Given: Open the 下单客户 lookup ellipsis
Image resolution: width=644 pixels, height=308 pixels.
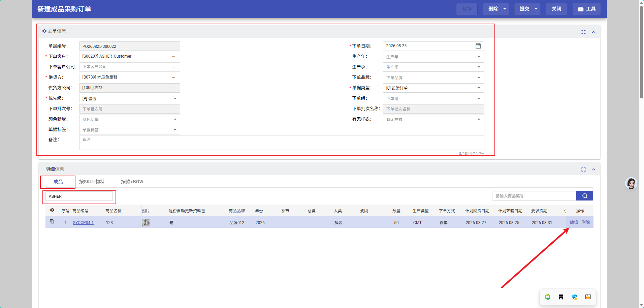Looking at the screenshot, I should point(174,57).
